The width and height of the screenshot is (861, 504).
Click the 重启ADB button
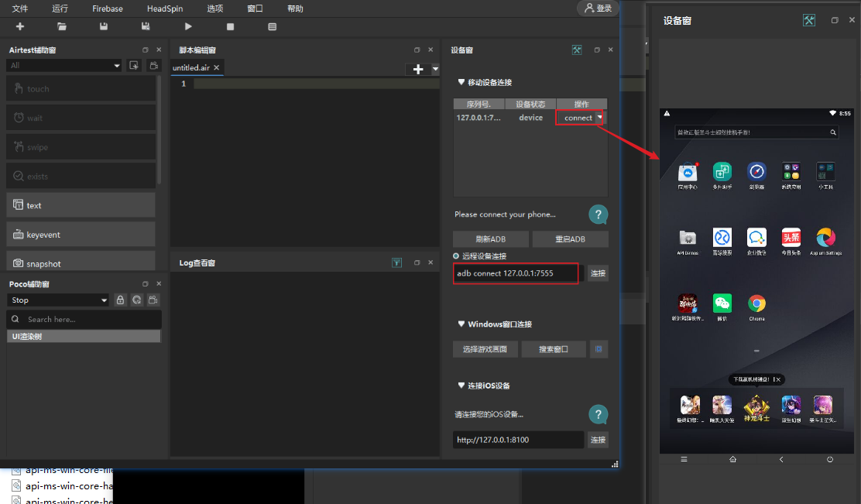(570, 238)
